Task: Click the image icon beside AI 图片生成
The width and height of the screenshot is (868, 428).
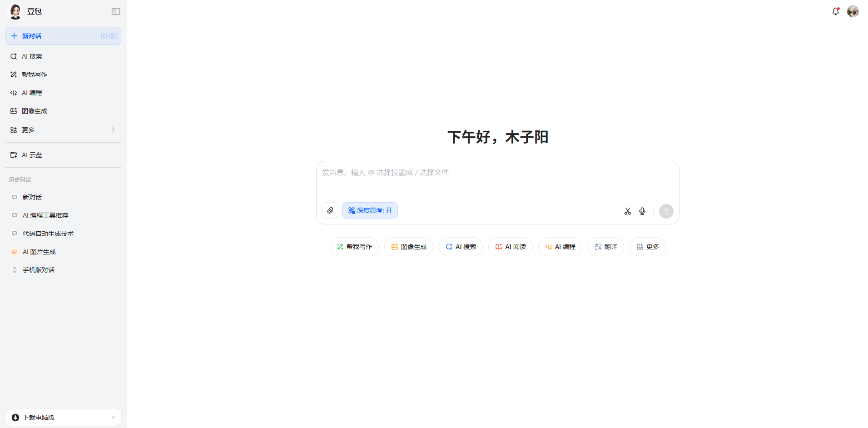Action: pyautogui.click(x=15, y=252)
